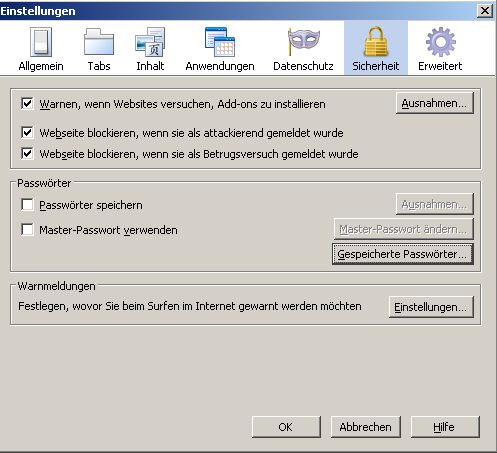Open Gespeicherte Passwörter list
Screen dimensions: 497x453
[x=403, y=254]
